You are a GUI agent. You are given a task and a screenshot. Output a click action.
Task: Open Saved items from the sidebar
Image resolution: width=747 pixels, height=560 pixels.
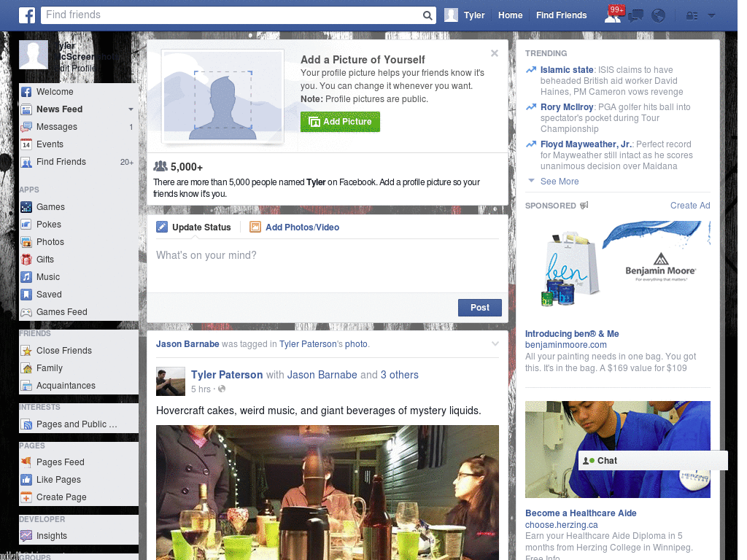[50, 294]
